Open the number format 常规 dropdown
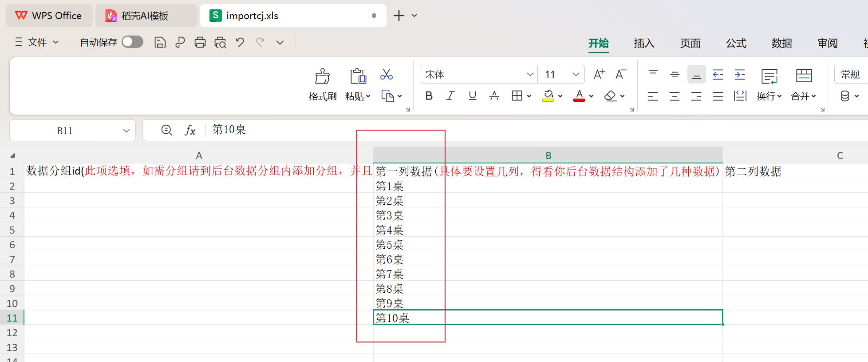The width and height of the screenshot is (868, 362). click(x=851, y=74)
